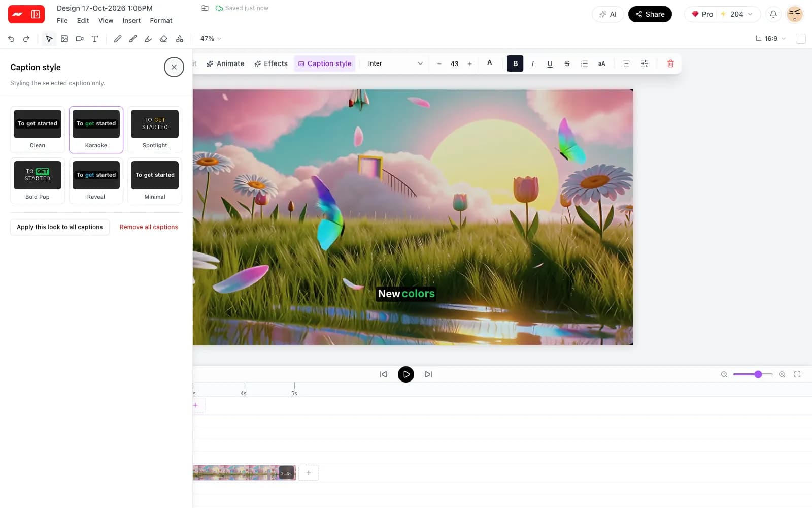Click the Share button
The height and width of the screenshot is (508, 812).
(650, 14)
